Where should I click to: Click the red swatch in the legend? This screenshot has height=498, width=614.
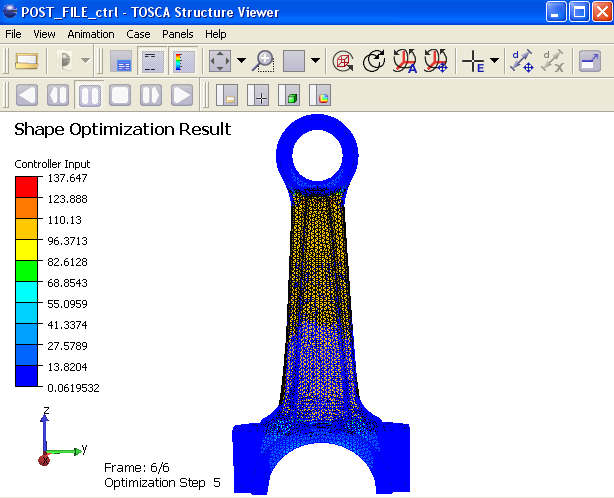coord(26,185)
